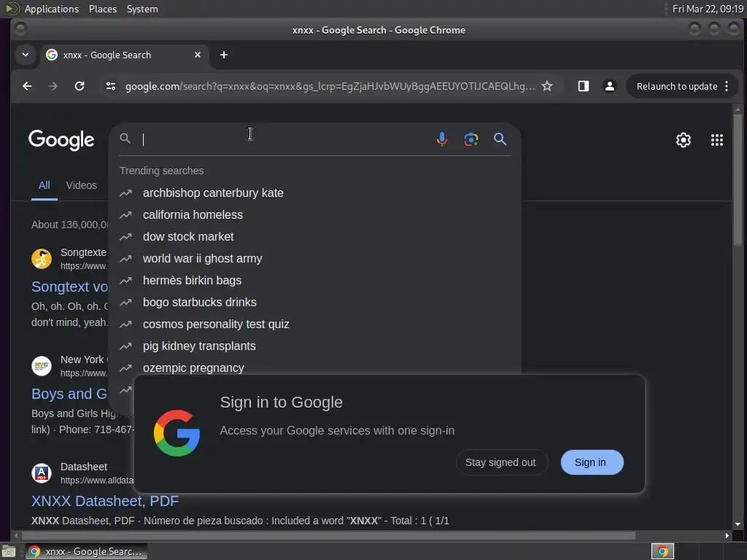747x560 pixels.
Task: Open a new Chrome tab
Action: [223, 55]
